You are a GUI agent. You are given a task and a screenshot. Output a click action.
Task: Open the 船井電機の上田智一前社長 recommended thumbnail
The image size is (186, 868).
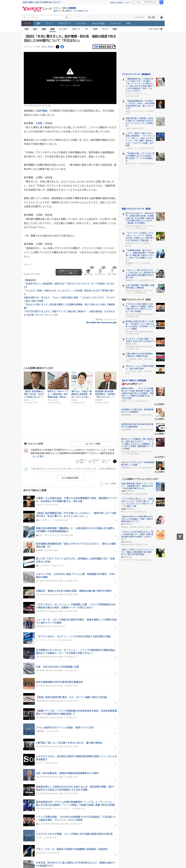[x=34, y=380]
